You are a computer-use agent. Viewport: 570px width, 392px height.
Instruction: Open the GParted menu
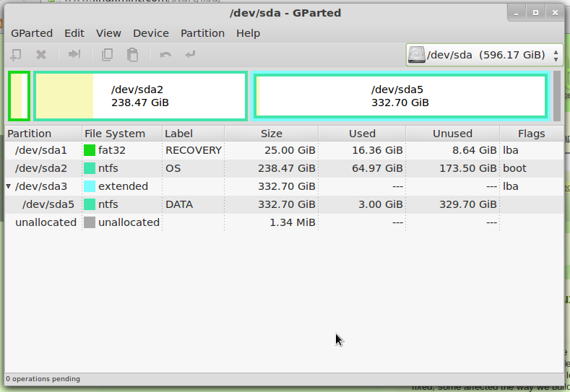[32, 33]
